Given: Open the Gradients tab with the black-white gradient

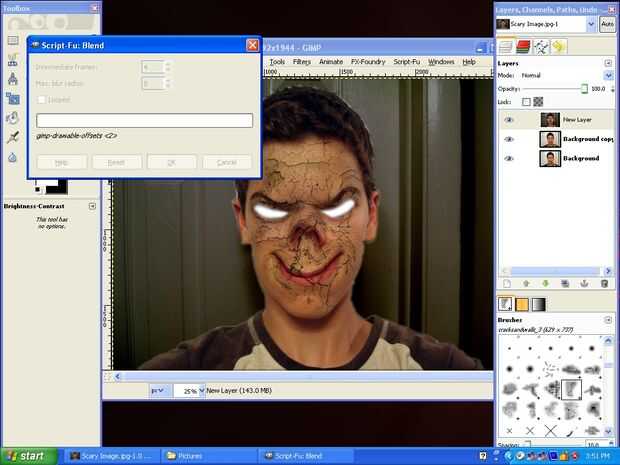Looking at the screenshot, I should click(539, 304).
